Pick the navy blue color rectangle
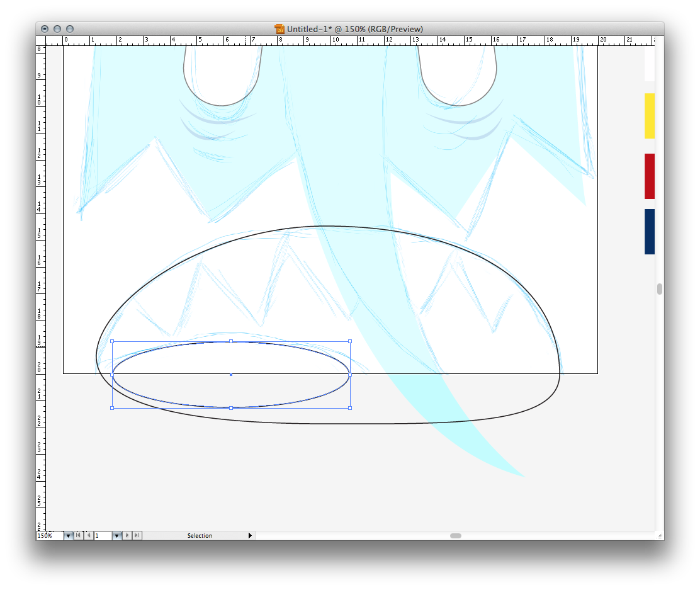 coord(649,232)
